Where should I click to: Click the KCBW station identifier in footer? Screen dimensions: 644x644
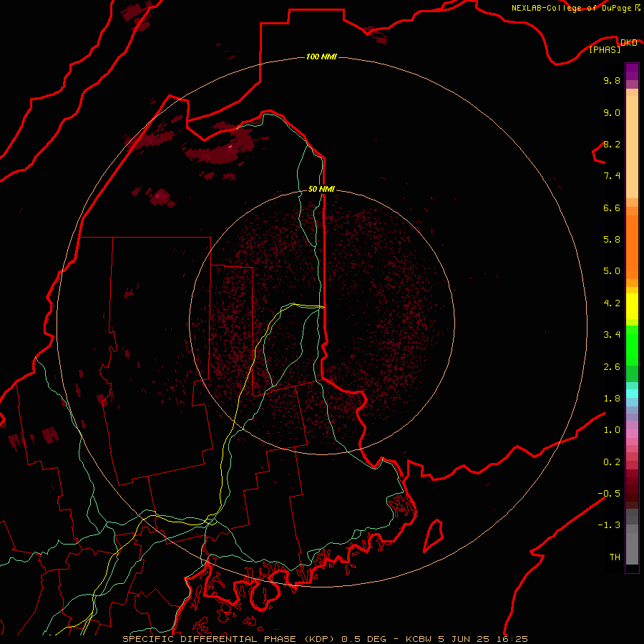coord(419,639)
